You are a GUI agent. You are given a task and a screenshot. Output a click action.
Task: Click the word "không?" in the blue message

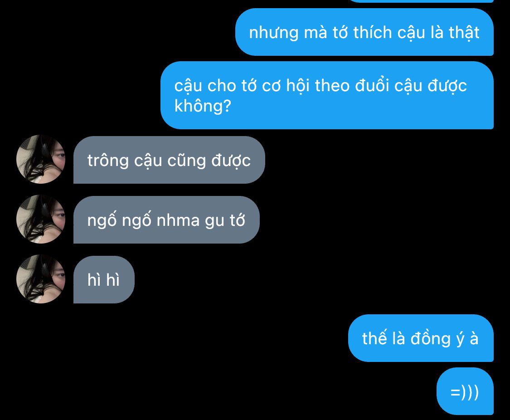click(x=203, y=107)
